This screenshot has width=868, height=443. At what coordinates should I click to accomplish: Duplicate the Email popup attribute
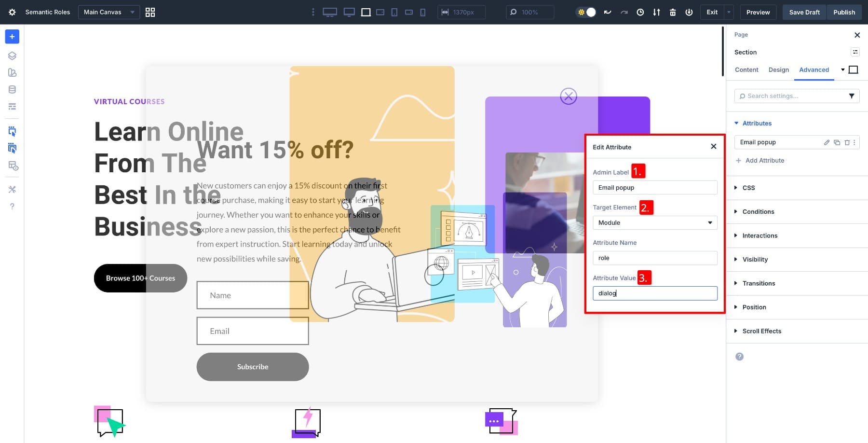tap(837, 142)
